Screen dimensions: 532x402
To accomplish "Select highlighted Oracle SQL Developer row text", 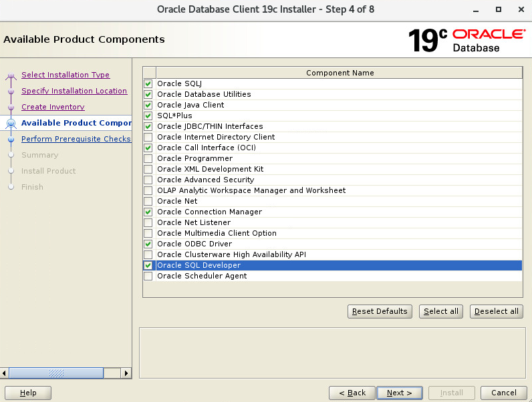I will pos(198,265).
